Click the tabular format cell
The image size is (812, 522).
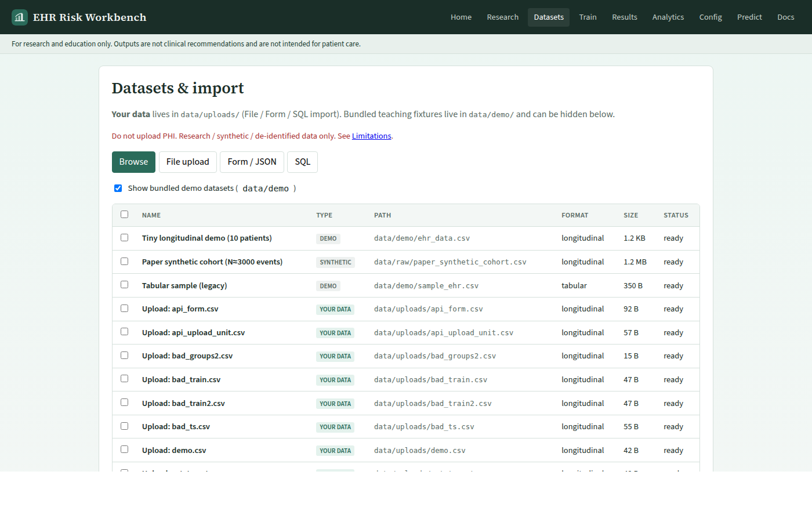click(574, 286)
